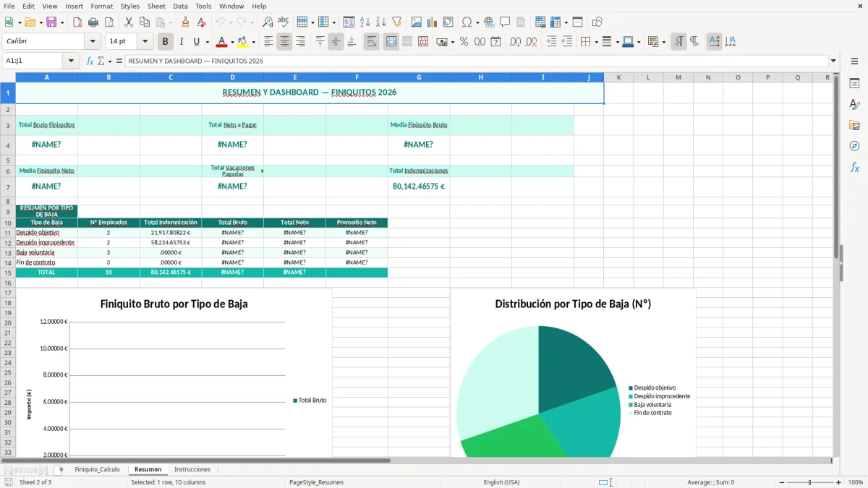868x488 pixels.
Task: Toggle Merge and Center Cells
Action: (391, 42)
